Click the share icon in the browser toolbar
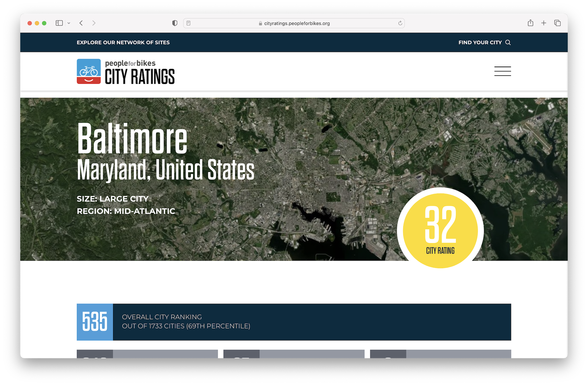The image size is (588, 385). tap(530, 23)
